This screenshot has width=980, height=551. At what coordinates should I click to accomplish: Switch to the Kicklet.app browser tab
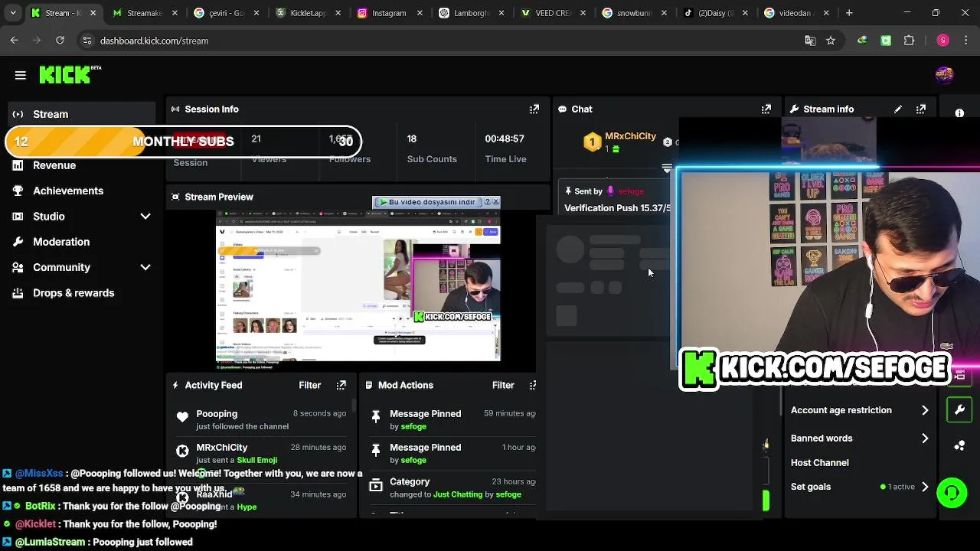[x=307, y=13]
